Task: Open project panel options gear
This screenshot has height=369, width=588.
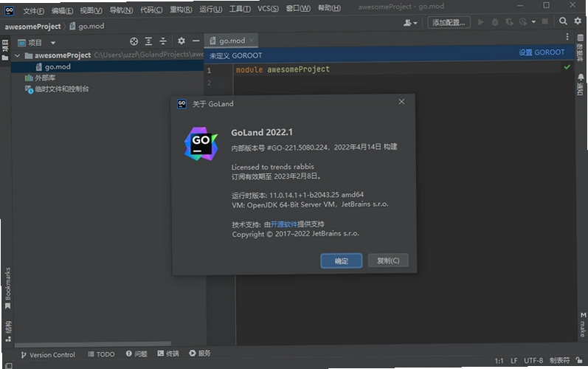Action: (x=181, y=41)
